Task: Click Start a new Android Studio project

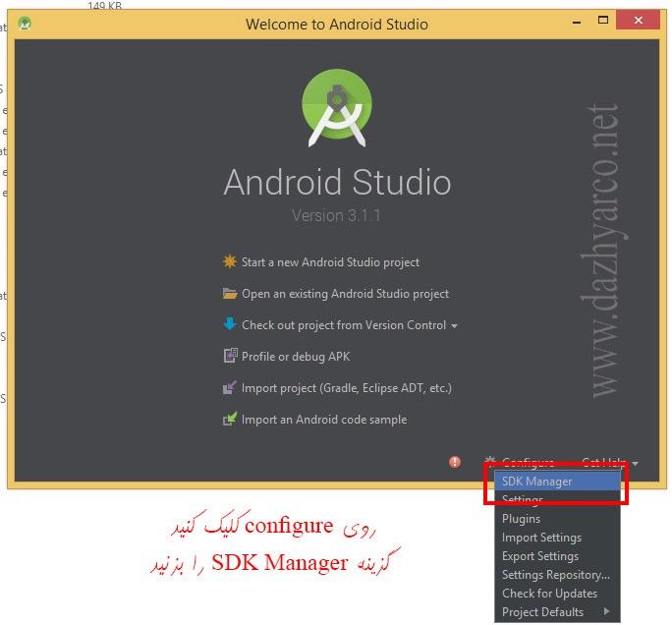Action: coord(330,262)
